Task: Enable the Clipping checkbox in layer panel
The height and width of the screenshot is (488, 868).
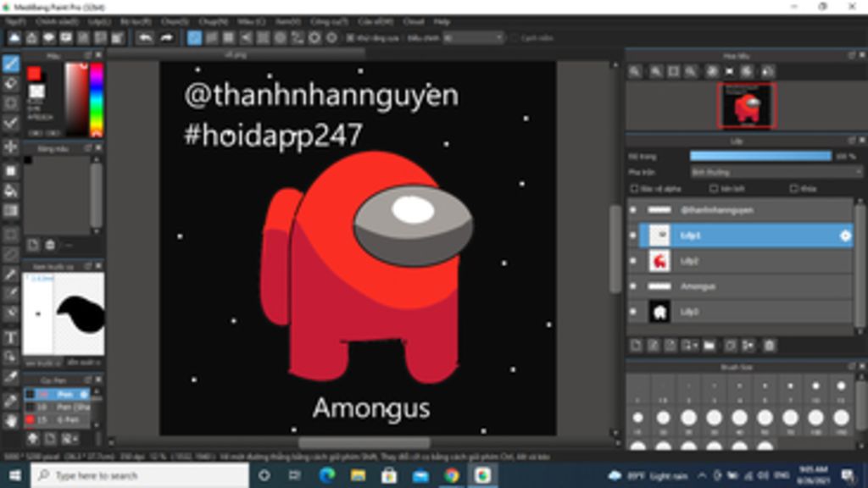Action: (714, 189)
